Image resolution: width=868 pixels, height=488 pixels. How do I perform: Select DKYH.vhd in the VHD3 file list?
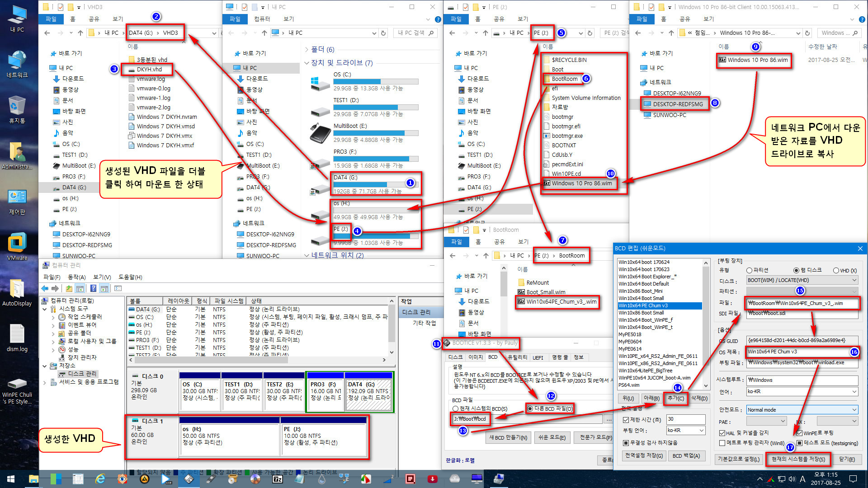coord(149,70)
